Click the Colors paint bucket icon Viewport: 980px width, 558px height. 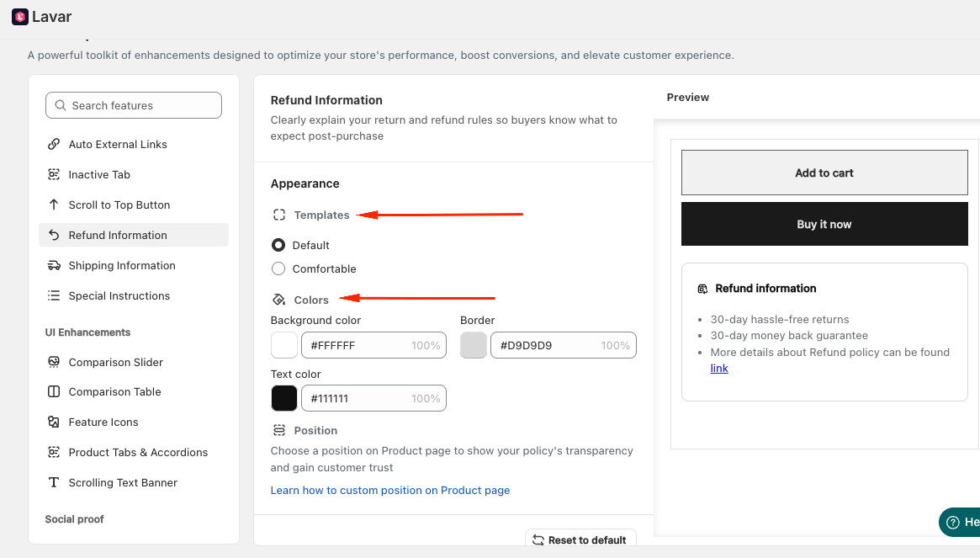click(x=278, y=300)
